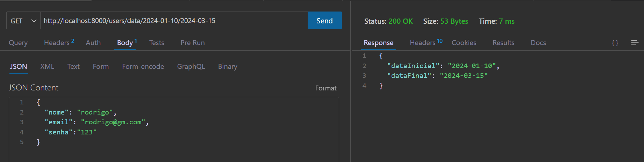Click the request URL input field
The width and height of the screenshot is (644, 162).
tap(174, 21)
